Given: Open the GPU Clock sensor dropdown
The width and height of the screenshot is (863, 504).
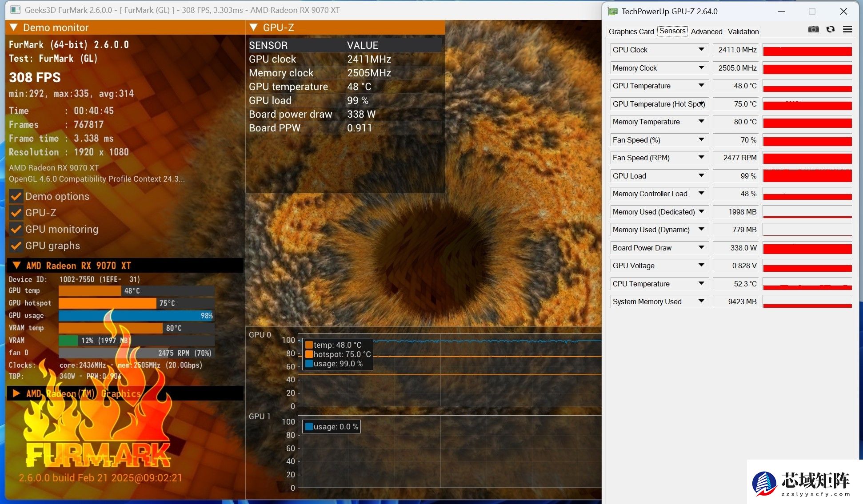Looking at the screenshot, I should tap(701, 50).
